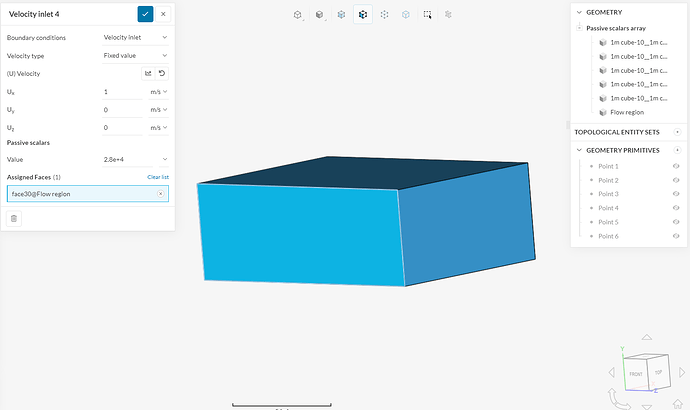Edit the passive scalars Value 2.8e+4 field
Image resolution: width=690 pixels, height=410 pixels.
pos(128,159)
